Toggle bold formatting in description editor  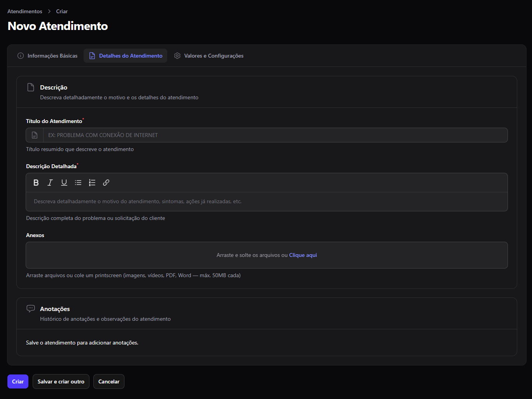pyautogui.click(x=36, y=183)
